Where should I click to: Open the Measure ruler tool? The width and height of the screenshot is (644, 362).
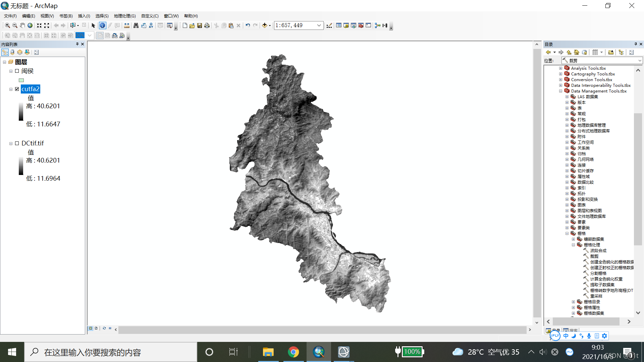click(x=126, y=25)
